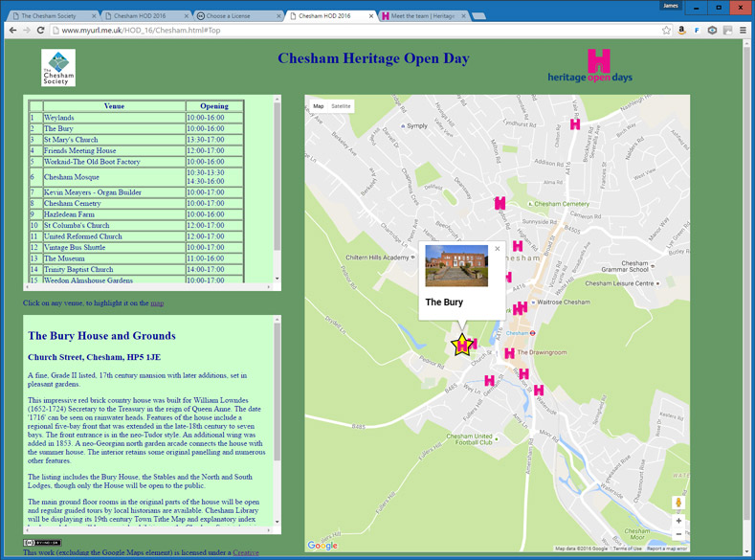Open a new browser tab
The width and height of the screenshot is (755, 560).
[478, 16]
